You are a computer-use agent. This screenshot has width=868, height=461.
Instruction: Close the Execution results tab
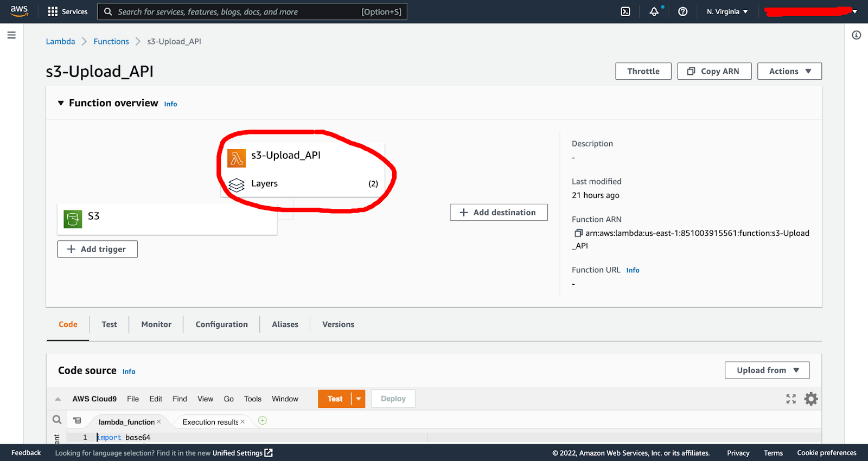[x=242, y=422]
